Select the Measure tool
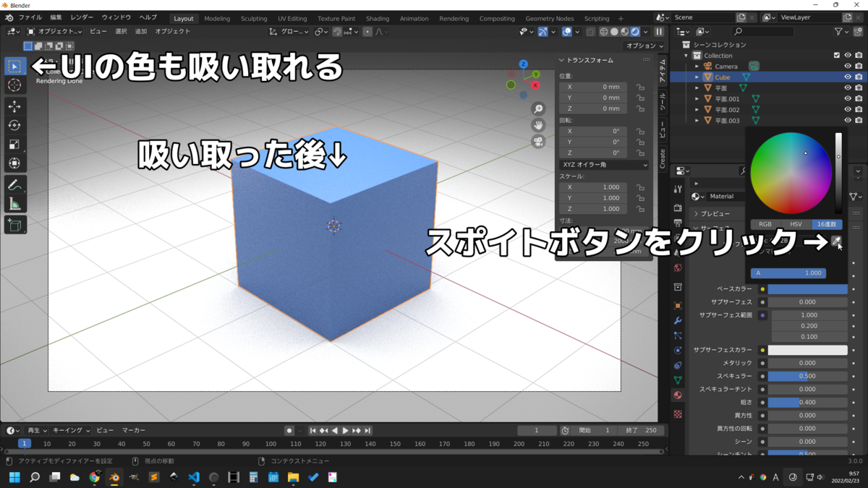Screen dimensions: 868x488 click(x=15, y=207)
